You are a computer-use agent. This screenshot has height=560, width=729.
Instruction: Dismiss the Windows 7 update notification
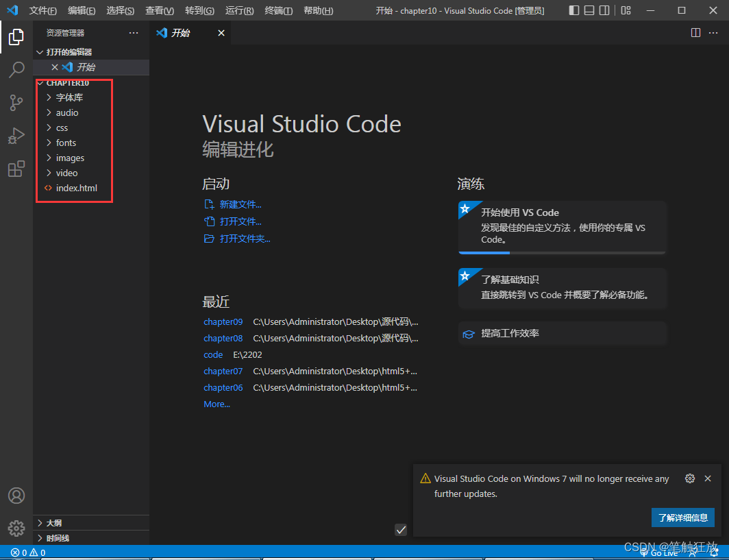pyautogui.click(x=708, y=478)
